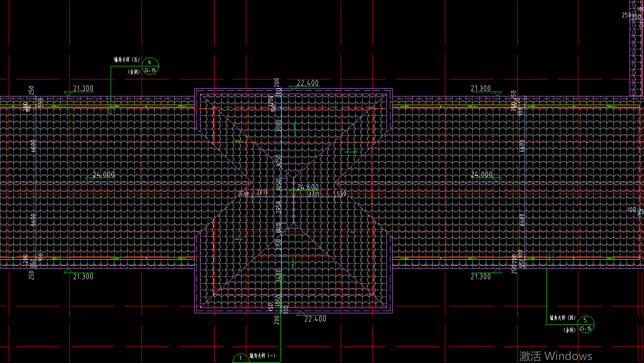Pick the 2150 vertical dimension text
Image resolution: width=644 pixels, height=363 pixels.
pyautogui.click(x=278, y=244)
